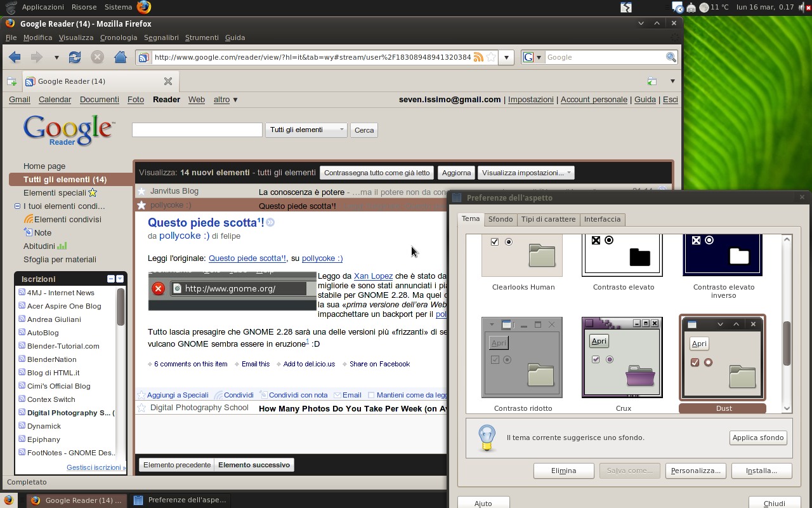
Task: Close the Google Reader tab
Action: [168, 81]
